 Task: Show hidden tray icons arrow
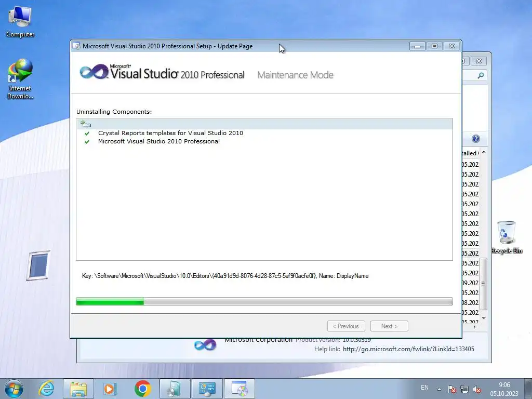click(x=439, y=389)
